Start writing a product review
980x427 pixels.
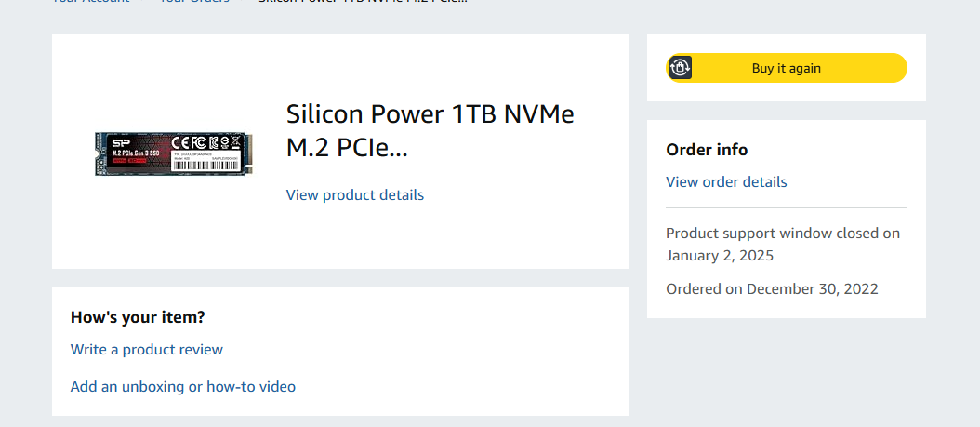[147, 350]
